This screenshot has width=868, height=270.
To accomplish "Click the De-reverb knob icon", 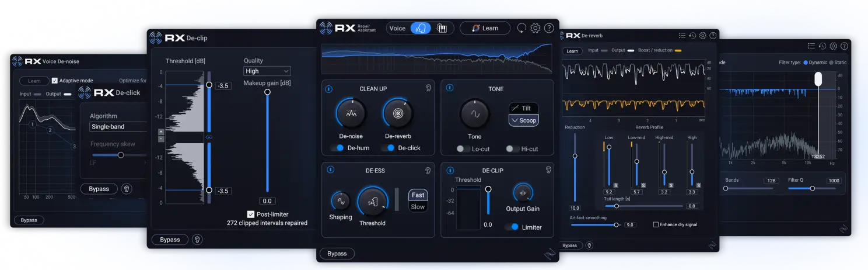I will coord(397,113).
